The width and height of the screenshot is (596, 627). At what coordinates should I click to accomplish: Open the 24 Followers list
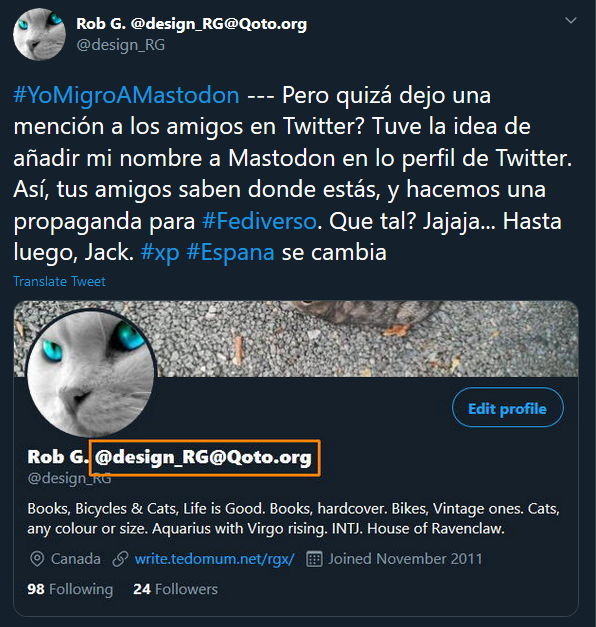click(176, 589)
